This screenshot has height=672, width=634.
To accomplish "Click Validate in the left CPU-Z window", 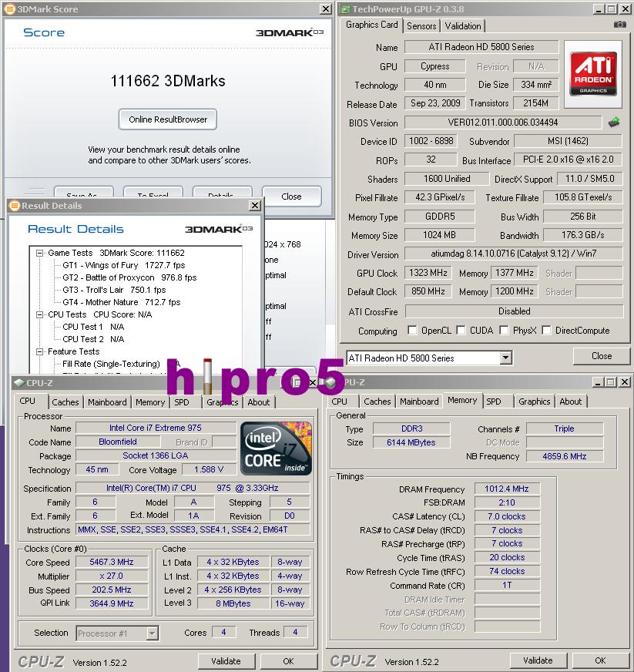I will click(x=226, y=661).
